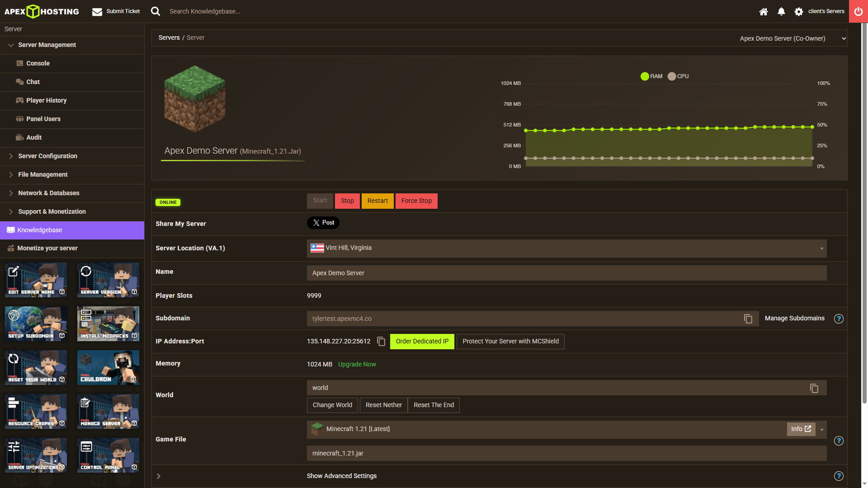Open the Vint Hill, Virginia location dropdown
The height and width of the screenshot is (488, 868).
click(x=566, y=248)
